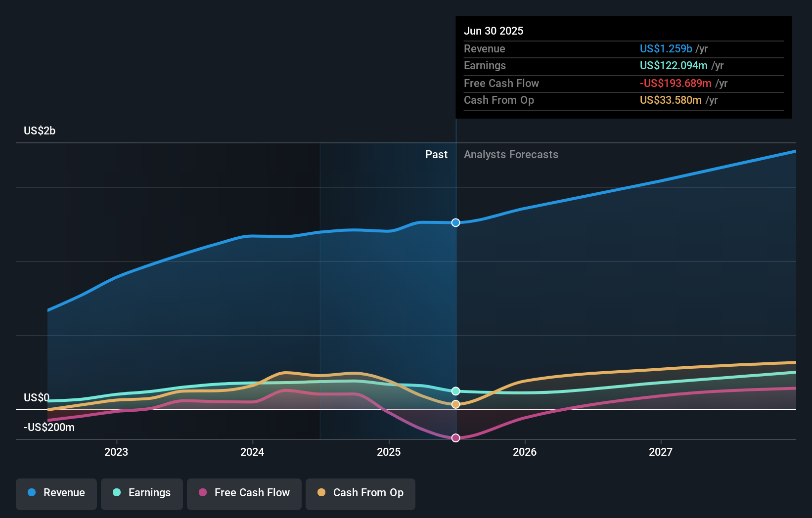The width and height of the screenshot is (812, 518).
Task: Select the Cash From Op marker at Jun 2025
Action: pos(455,404)
